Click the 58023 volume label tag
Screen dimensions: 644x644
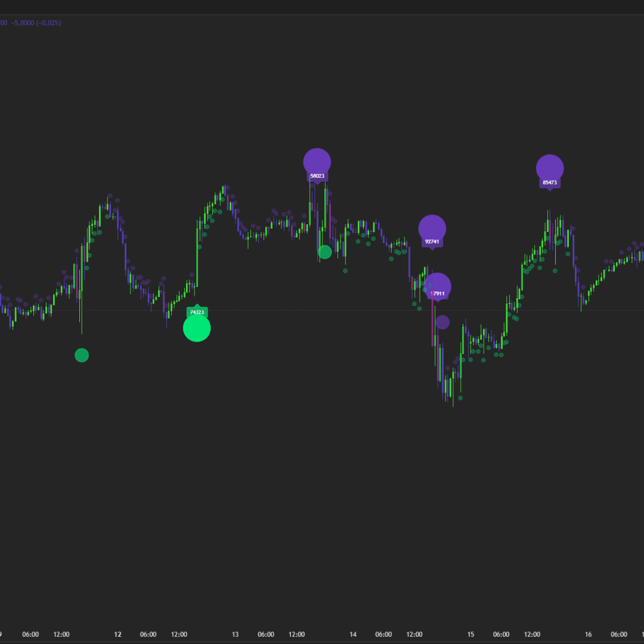317,176
